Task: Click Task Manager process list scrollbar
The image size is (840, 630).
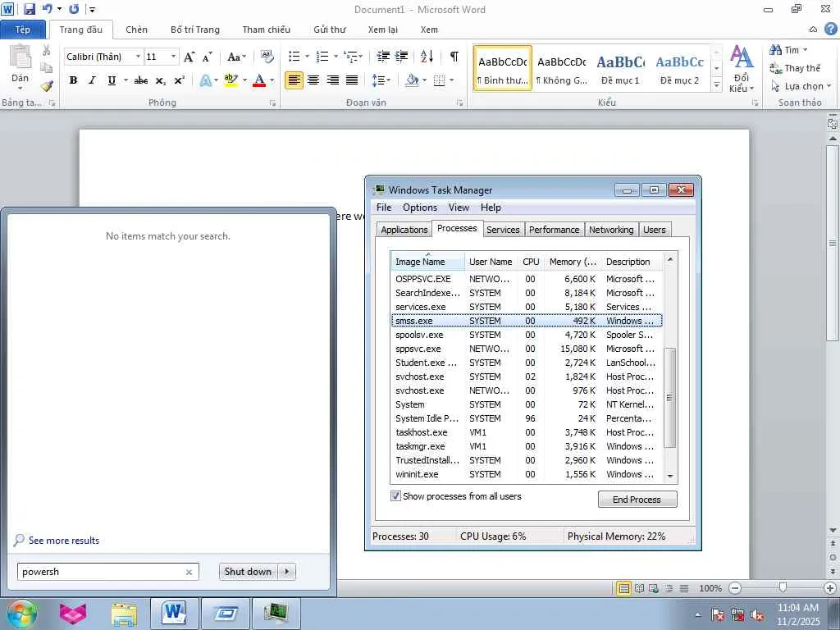Action: point(669,398)
